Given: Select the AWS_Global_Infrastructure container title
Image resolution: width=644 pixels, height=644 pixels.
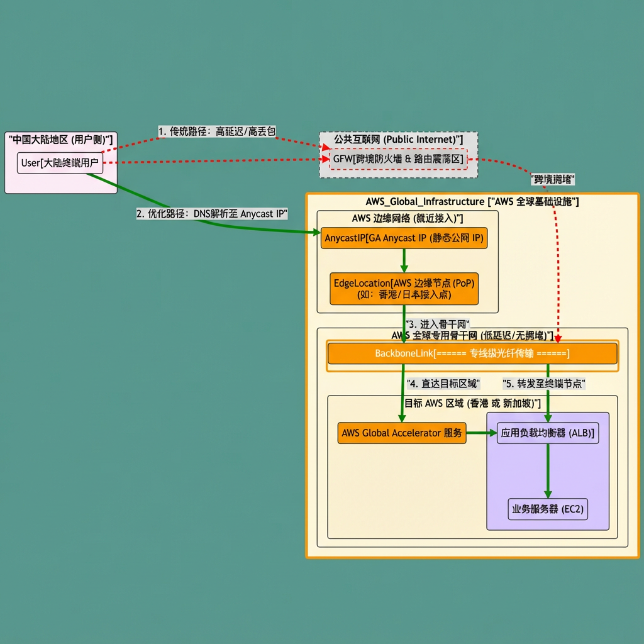Looking at the screenshot, I should coord(472,201).
